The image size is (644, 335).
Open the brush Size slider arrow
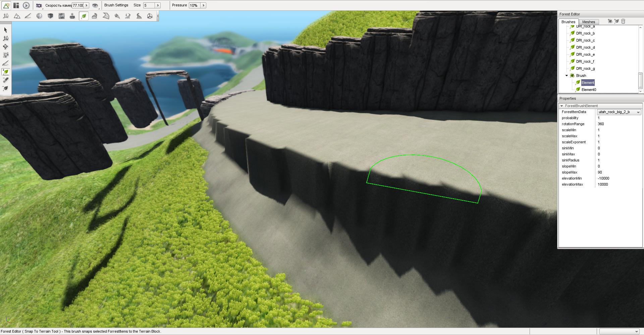(158, 5)
